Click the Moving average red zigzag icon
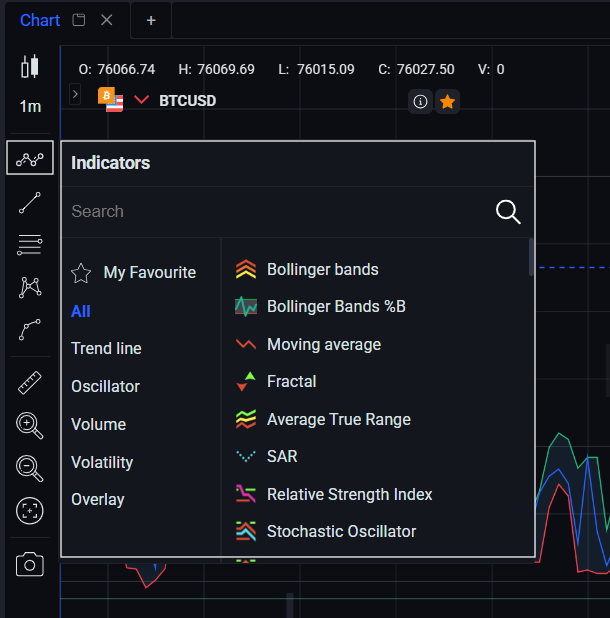 [246, 344]
